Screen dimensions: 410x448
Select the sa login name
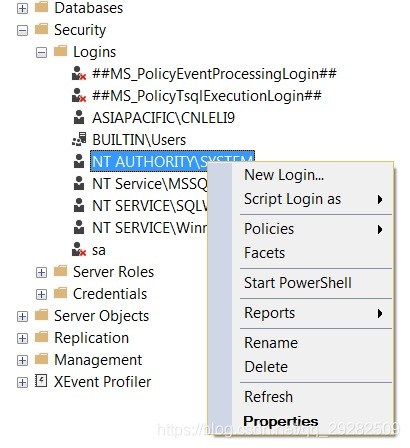(x=99, y=250)
